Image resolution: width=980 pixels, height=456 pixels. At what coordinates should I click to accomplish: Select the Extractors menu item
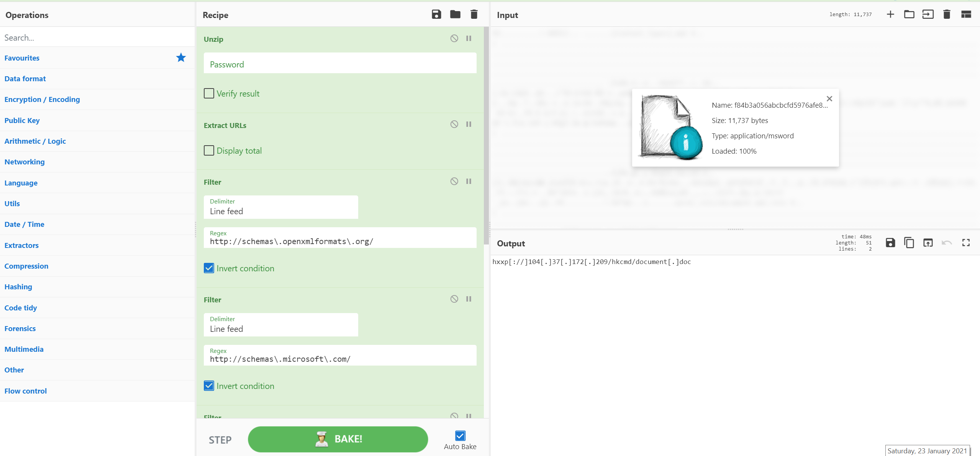(21, 244)
